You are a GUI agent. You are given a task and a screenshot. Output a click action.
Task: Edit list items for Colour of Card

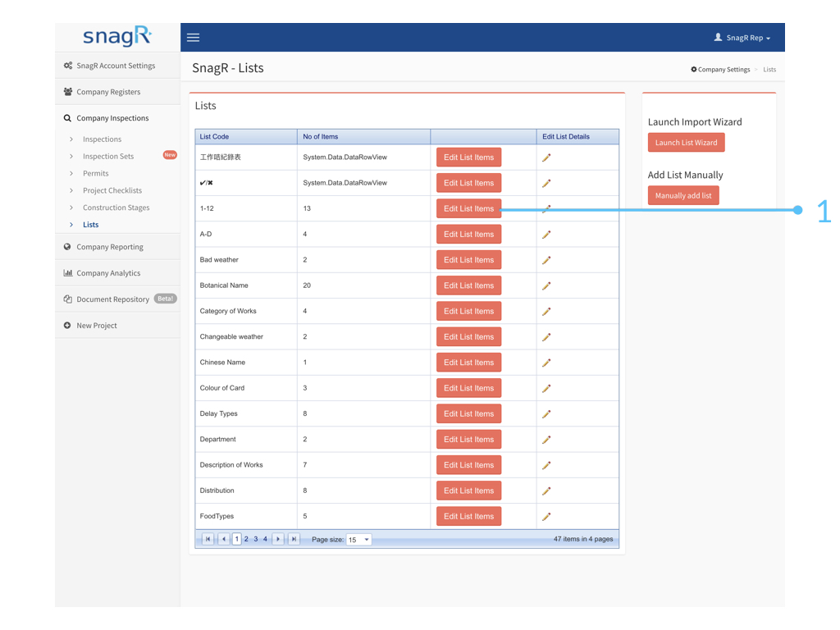pos(468,388)
